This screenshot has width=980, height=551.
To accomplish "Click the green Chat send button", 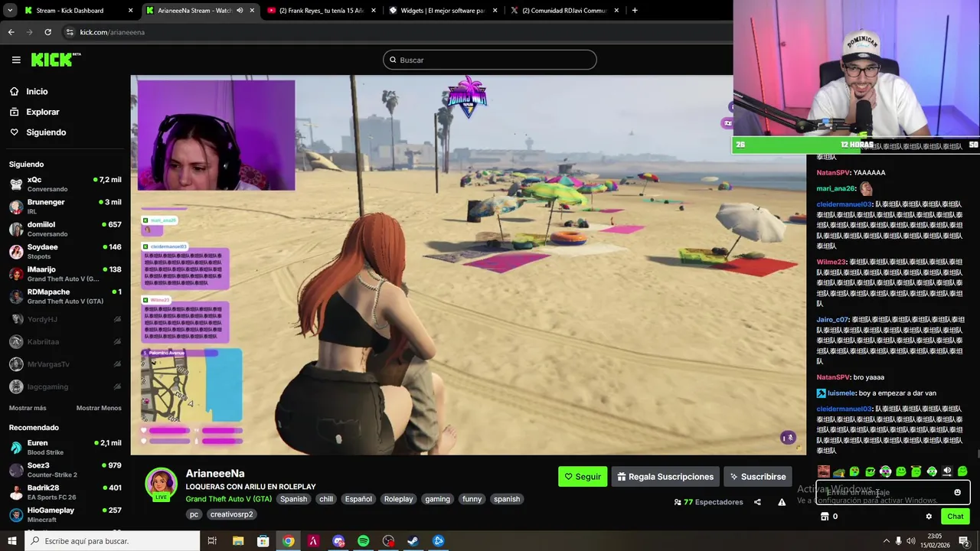I will point(955,517).
